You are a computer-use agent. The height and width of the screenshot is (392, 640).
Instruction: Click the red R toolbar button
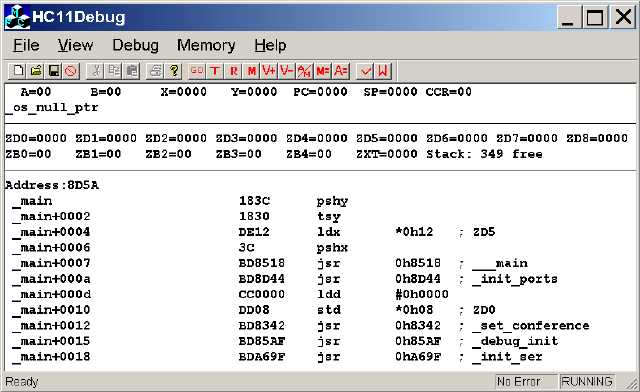tap(233, 71)
